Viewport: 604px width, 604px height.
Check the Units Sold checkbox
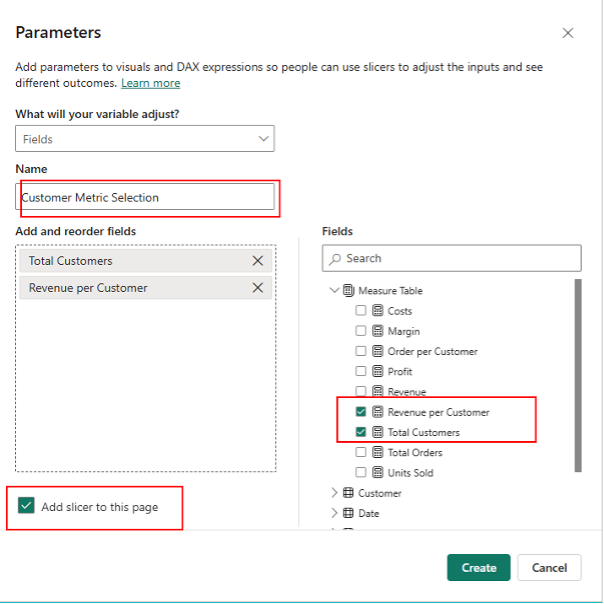click(x=361, y=472)
